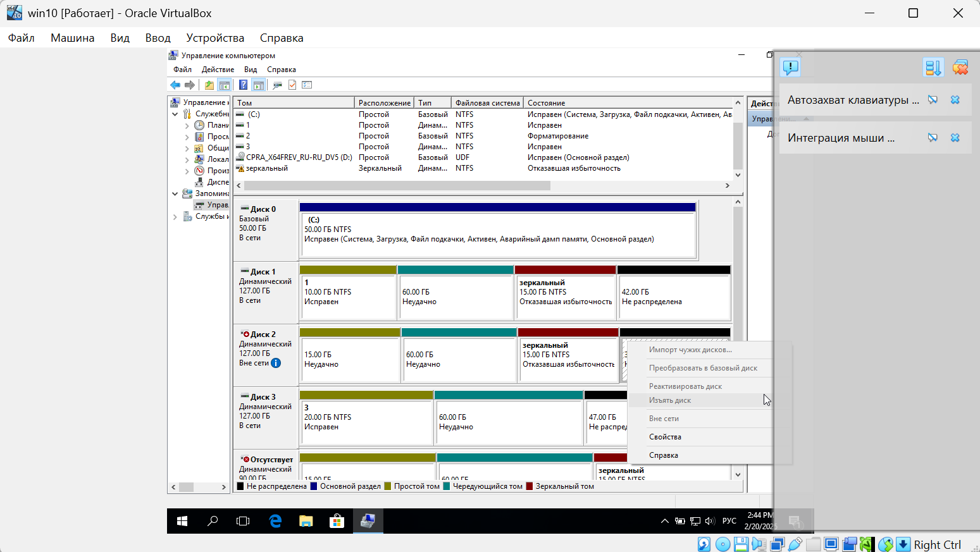980x552 pixels.
Task: Click the toolbar icon with the red checkmark
Action: click(x=292, y=85)
